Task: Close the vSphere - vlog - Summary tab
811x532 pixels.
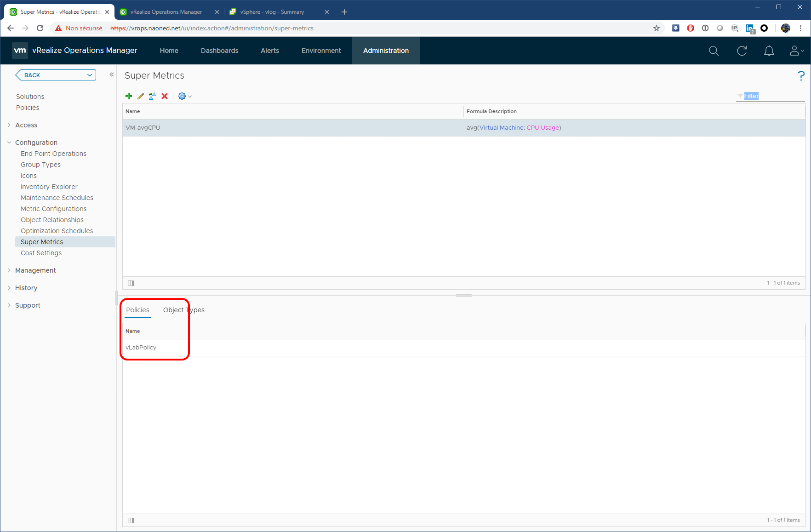Action: point(327,12)
